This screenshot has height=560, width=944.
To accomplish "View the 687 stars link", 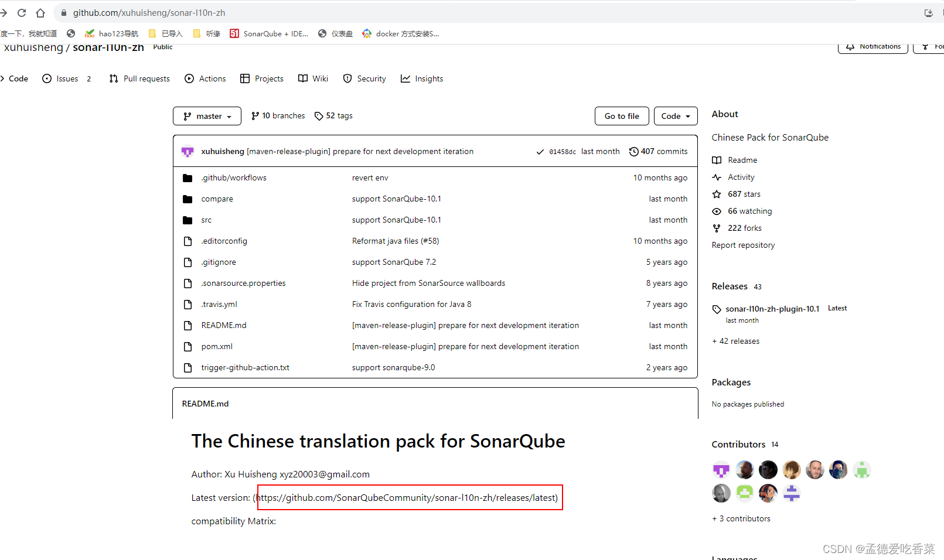I will tap(737, 194).
